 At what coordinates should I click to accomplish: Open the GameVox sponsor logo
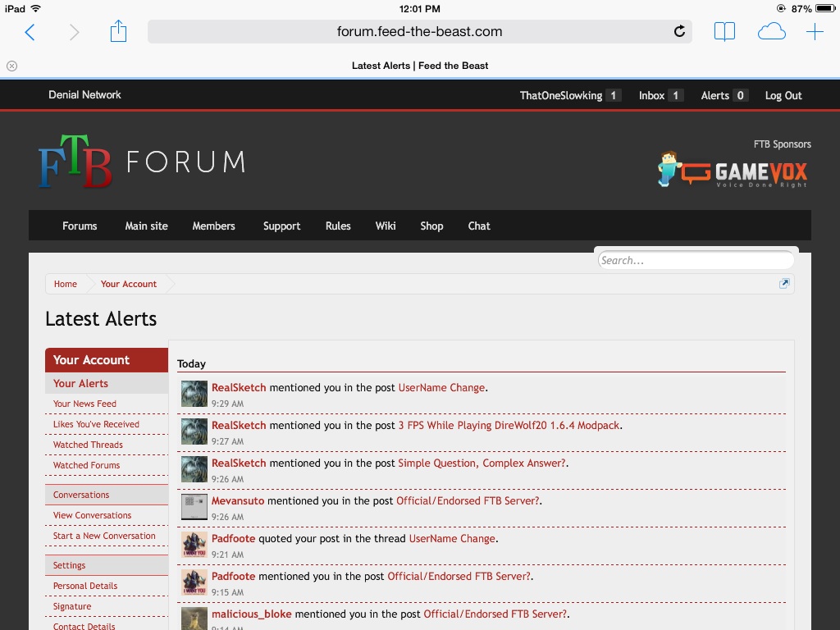click(x=733, y=170)
